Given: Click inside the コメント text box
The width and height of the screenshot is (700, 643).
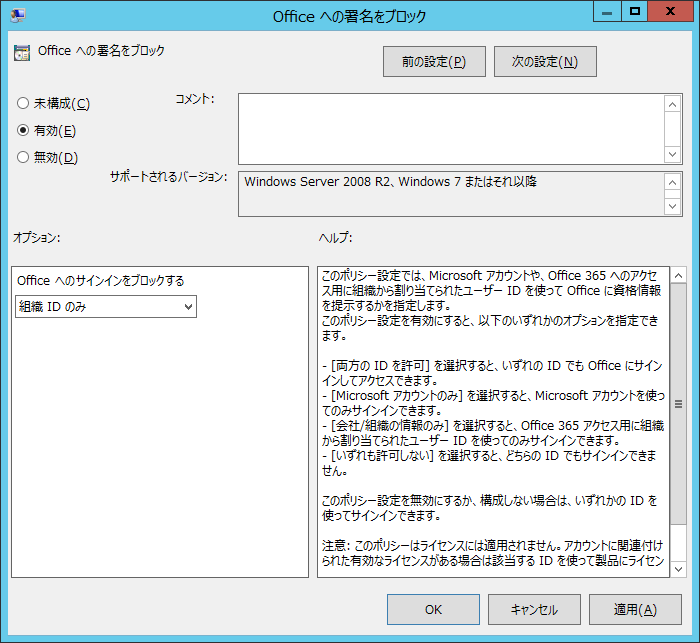Looking at the screenshot, I should click(x=451, y=129).
